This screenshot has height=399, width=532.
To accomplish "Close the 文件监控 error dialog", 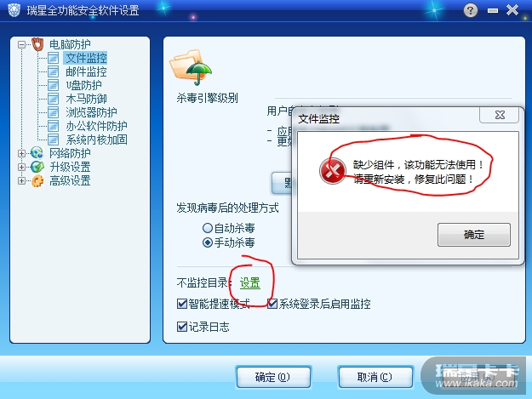I will click(x=499, y=115).
